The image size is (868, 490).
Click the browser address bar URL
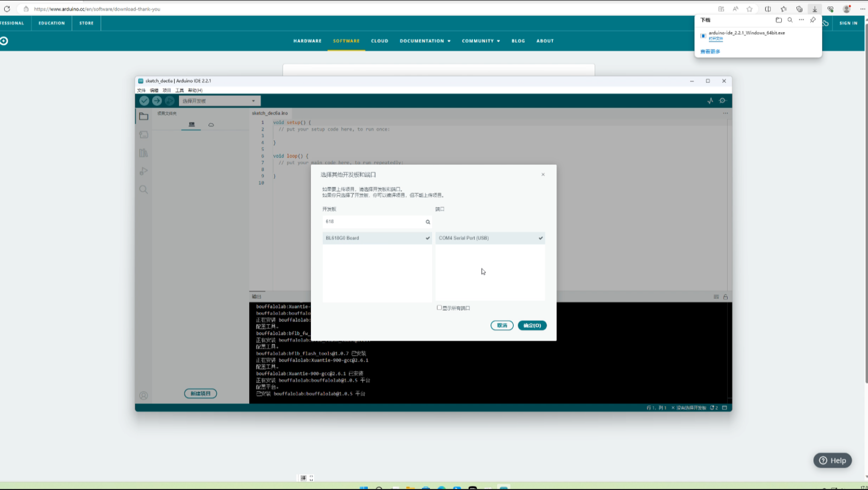[x=97, y=9]
